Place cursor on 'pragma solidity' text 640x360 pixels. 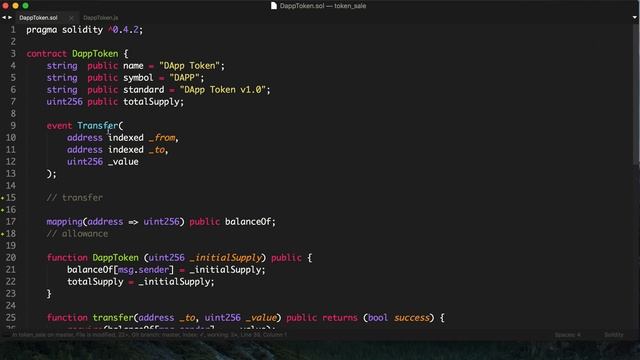coord(64,30)
